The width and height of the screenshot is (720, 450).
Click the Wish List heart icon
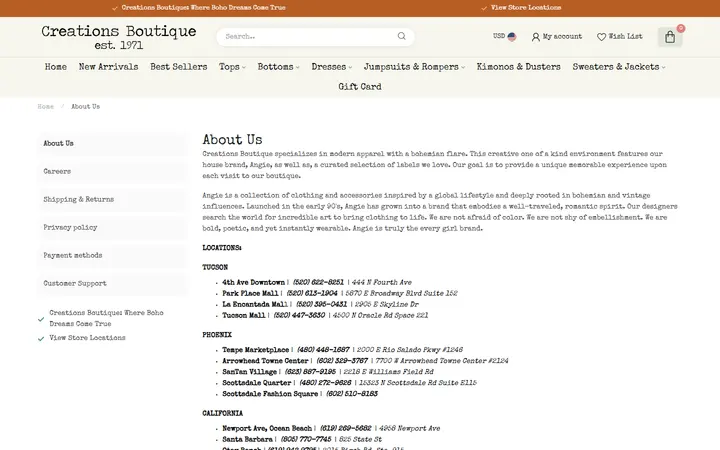[x=601, y=37]
